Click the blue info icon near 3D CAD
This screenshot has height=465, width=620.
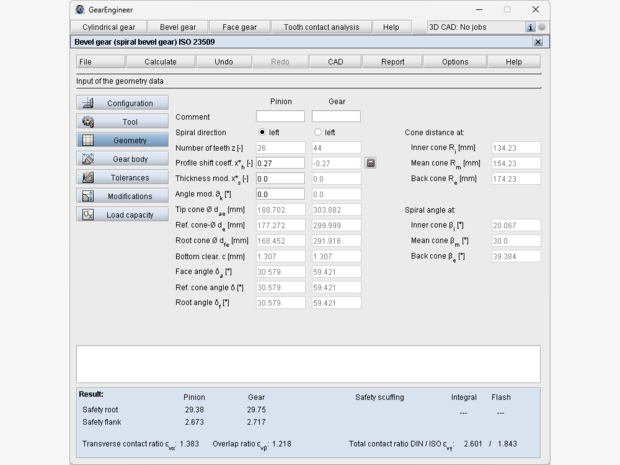pyautogui.click(x=530, y=27)
